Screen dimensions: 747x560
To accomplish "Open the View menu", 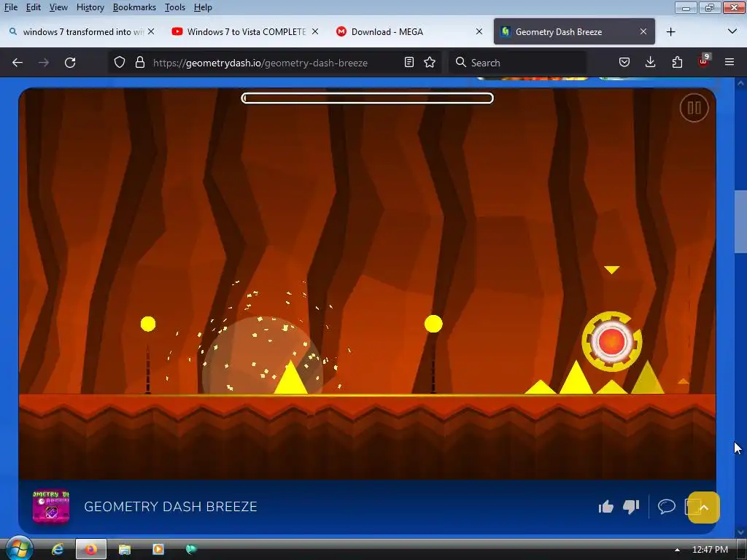I will pos(58,7).
